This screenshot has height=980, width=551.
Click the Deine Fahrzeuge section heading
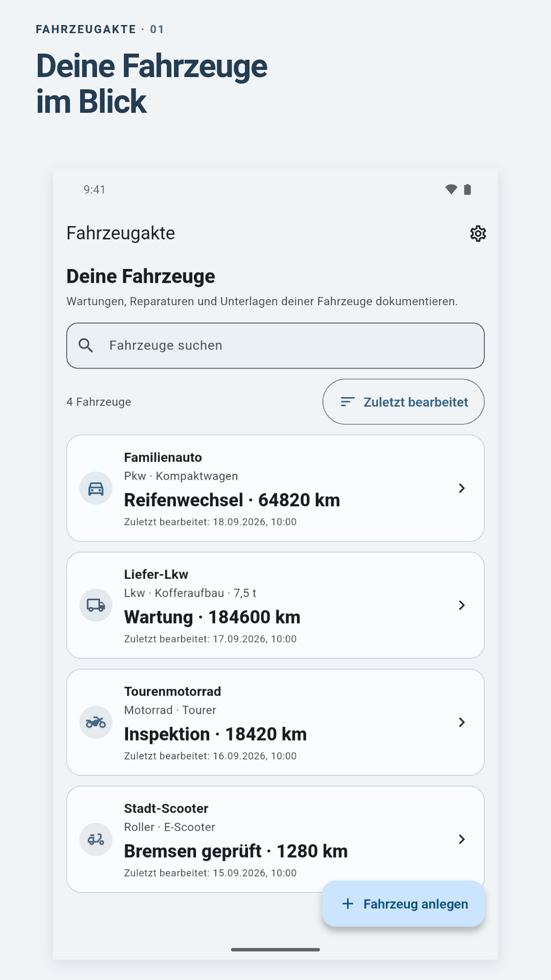click(141, 276)
